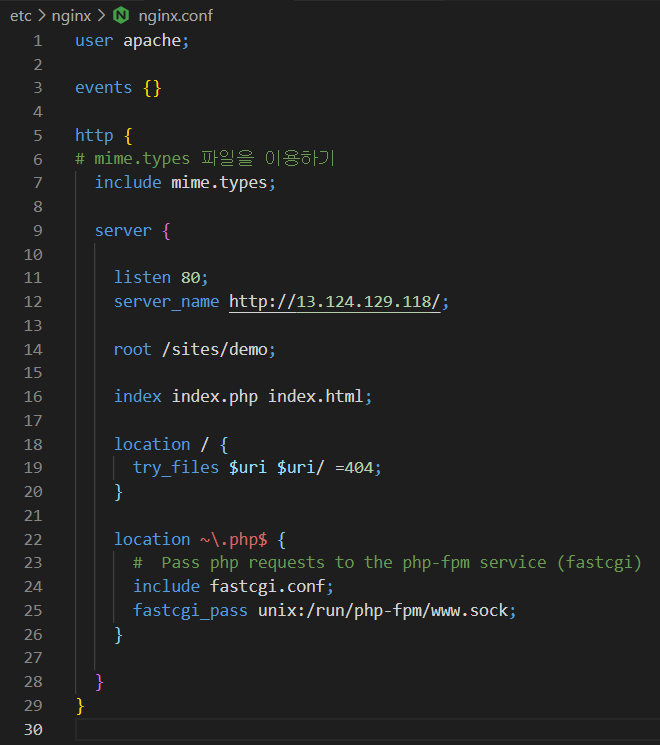Select the 'etc' breadcrumb segment
Screen dimensions: 660x745
click(x=20, y=16)
